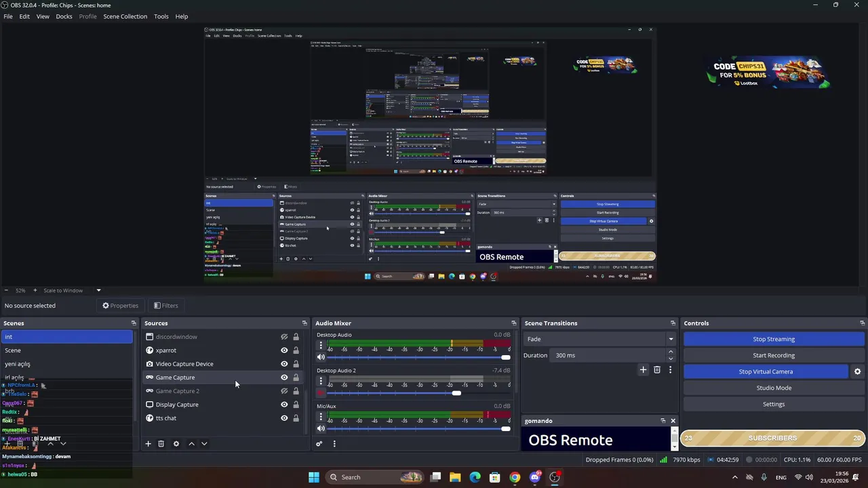Hide the tts chat source
868x488 pixels.
point(284,418)
